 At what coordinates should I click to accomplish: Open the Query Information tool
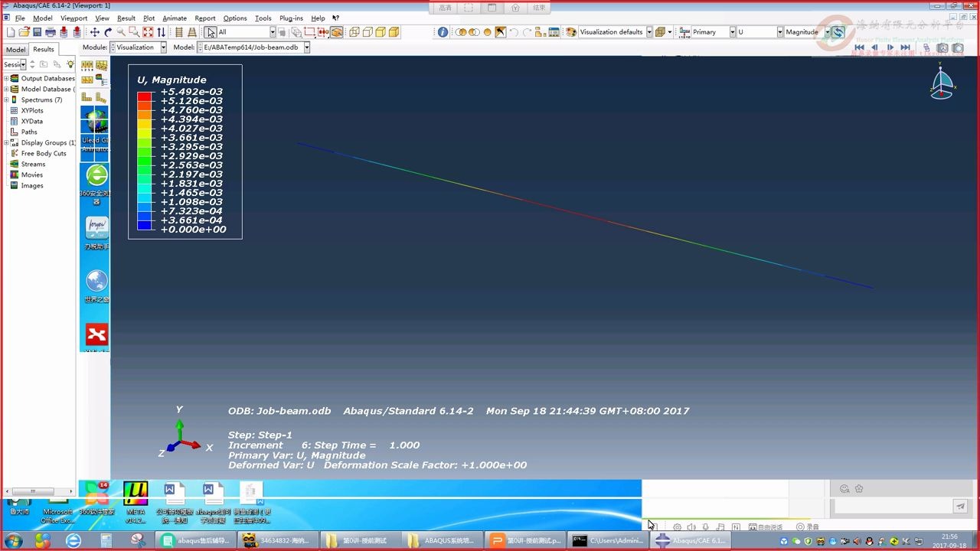443,31
